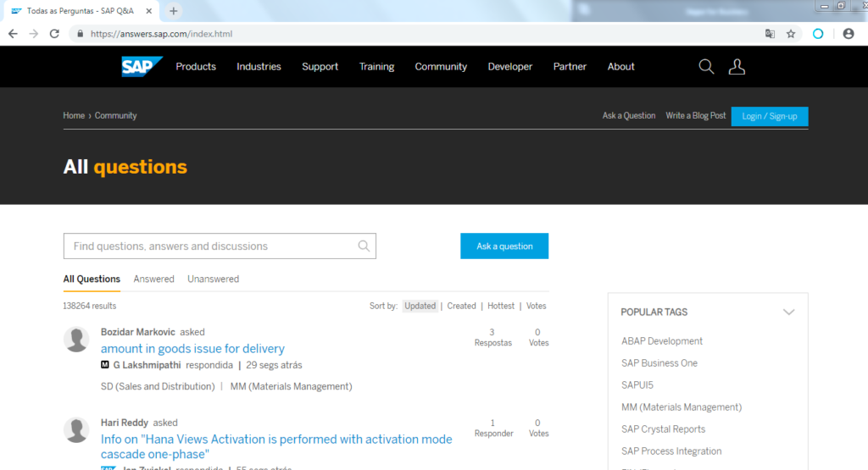
Task: Open Hari Reddy's profile
Action: (x=125, y=423)
